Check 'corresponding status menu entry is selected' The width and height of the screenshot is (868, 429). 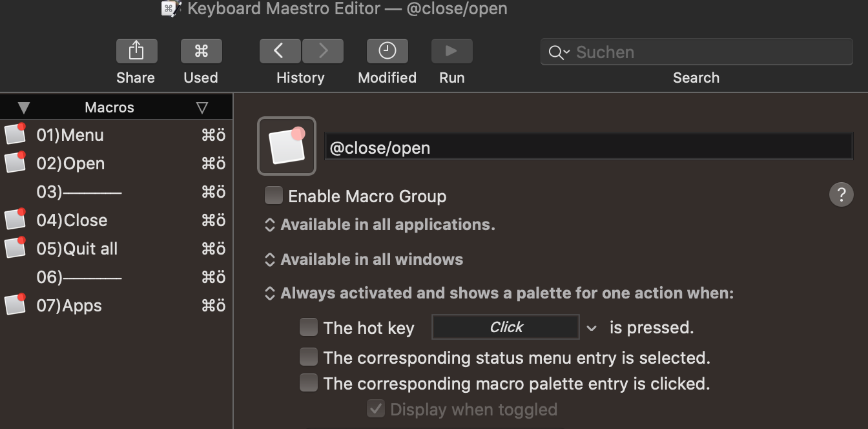(x=309, y=357)
